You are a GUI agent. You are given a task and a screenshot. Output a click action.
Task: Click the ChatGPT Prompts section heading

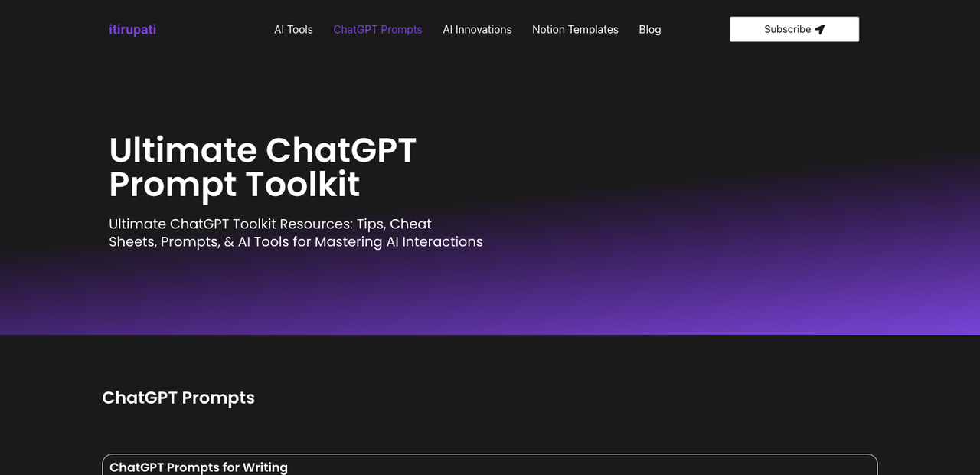click(x=178, y=398)
